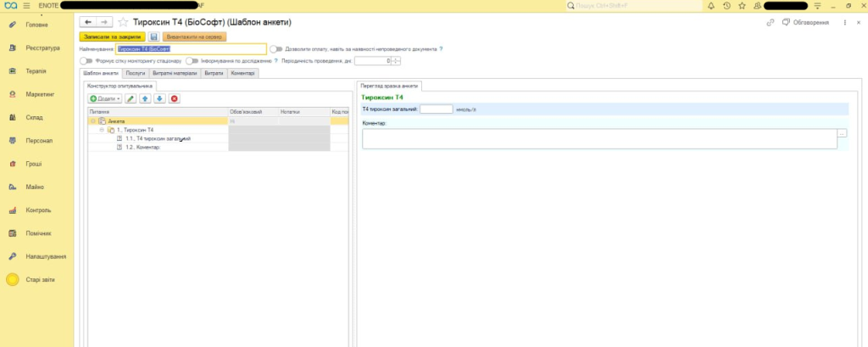Select tree row 1.1. Т4 тироксин загальний
This screenshot has height=347, width=868.
159,138
